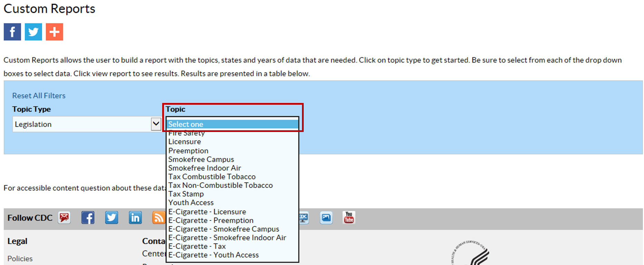644x265 pixels.
Task: Click the orange RSS feed icon
Action: point(158,218)
